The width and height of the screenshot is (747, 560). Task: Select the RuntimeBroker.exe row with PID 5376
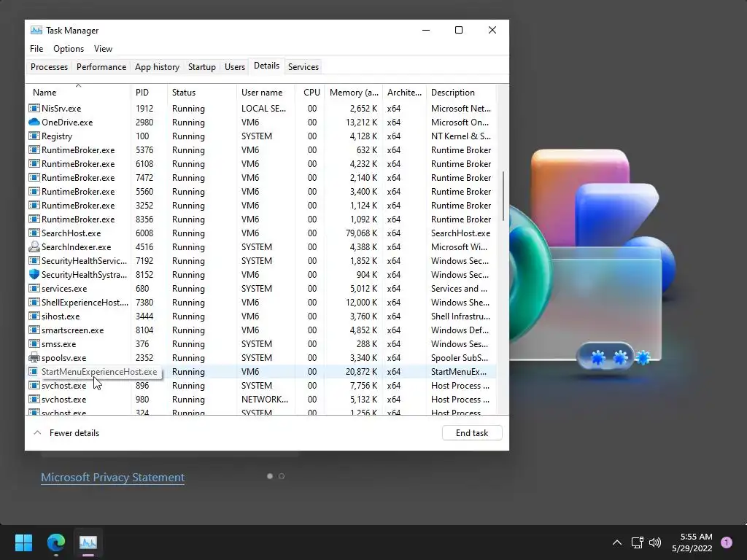point(262,150)
